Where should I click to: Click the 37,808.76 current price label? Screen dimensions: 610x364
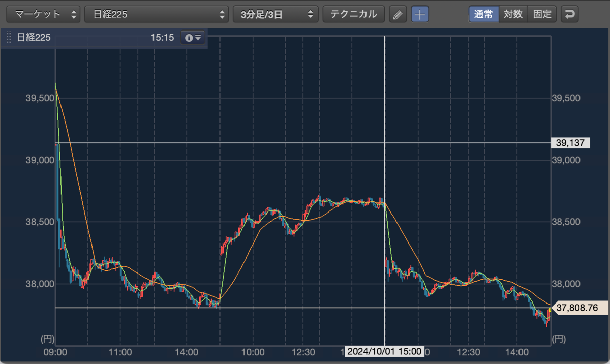tap(579, 308)
